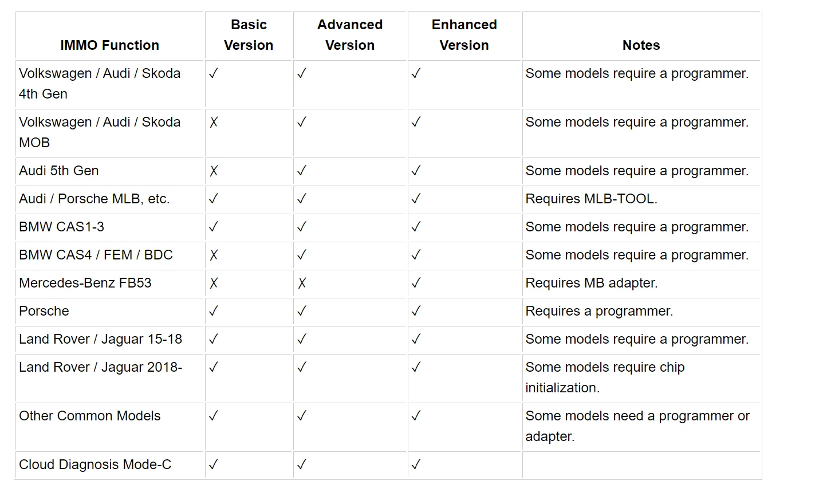This screenshot has width=827, height=504.
Task: Click the Basic Version X mark for Mercedes-Benz FB53
Action: click(214, 283)
